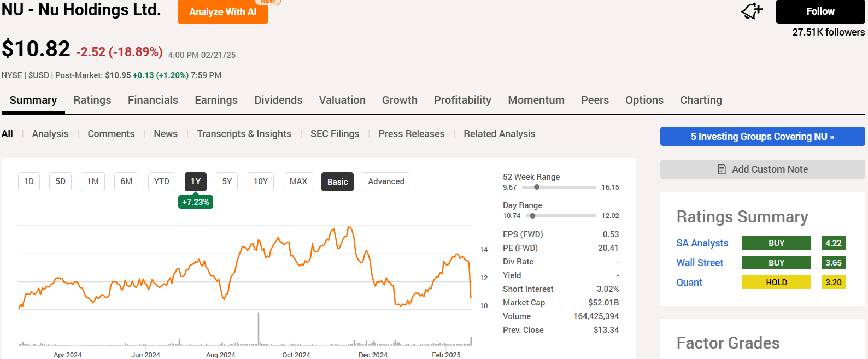Screen dimensions: 868x359
Task: Click SA Analysts BUY rating badge
Action: click(x=776, y=243)
